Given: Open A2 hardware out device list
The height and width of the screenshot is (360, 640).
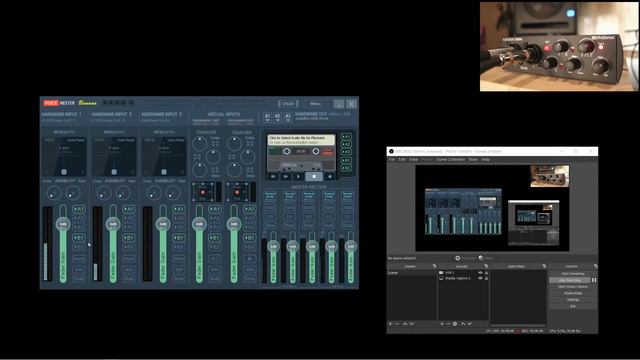Looking at the screenshot, I should click(x=278, y=118).
